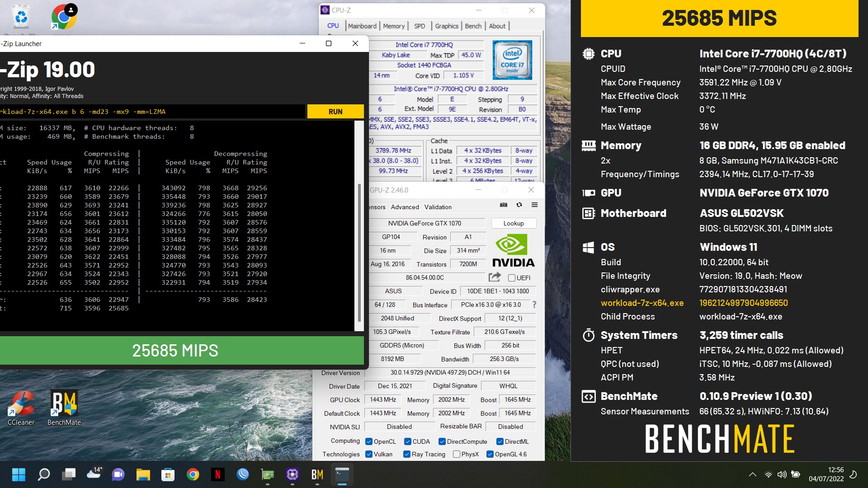Open the Focus assist moon tray icon
The height and width of the screenshot is (488, 868).
(853, 474)
